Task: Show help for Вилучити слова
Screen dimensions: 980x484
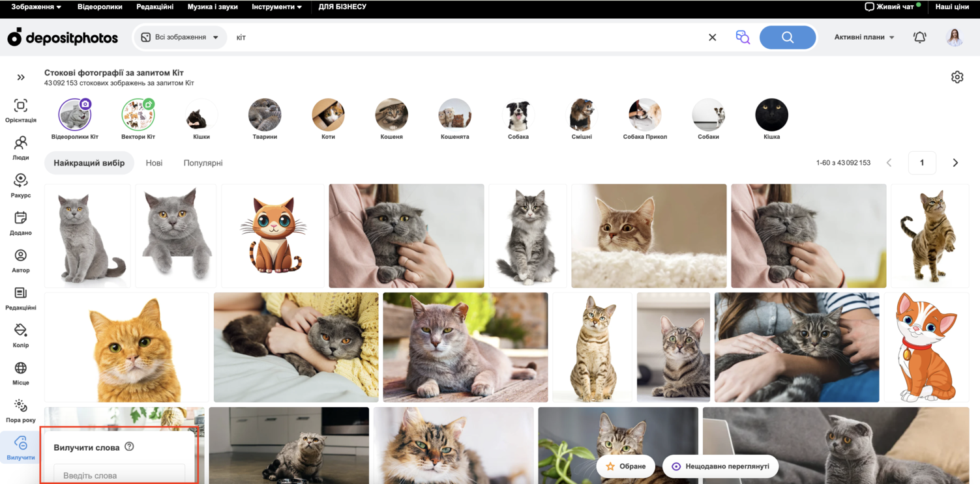Action: coord(129,447)
